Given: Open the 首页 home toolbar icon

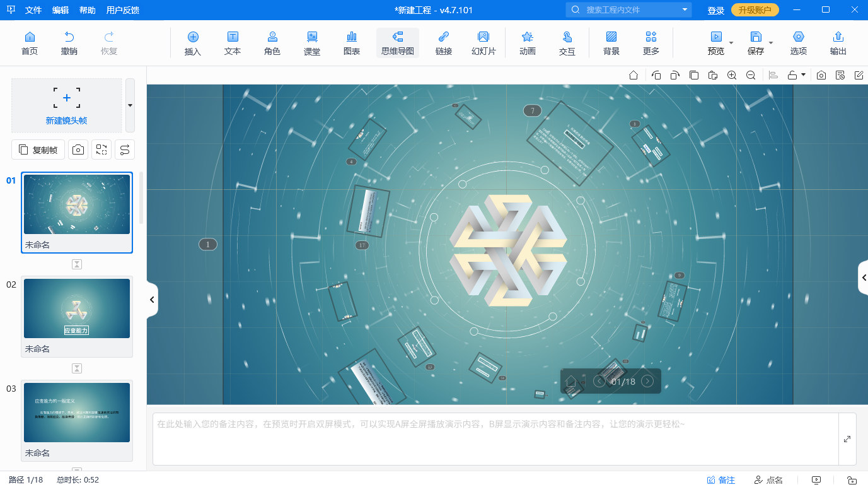Looking at the screenshot, I should coord(29,43).
